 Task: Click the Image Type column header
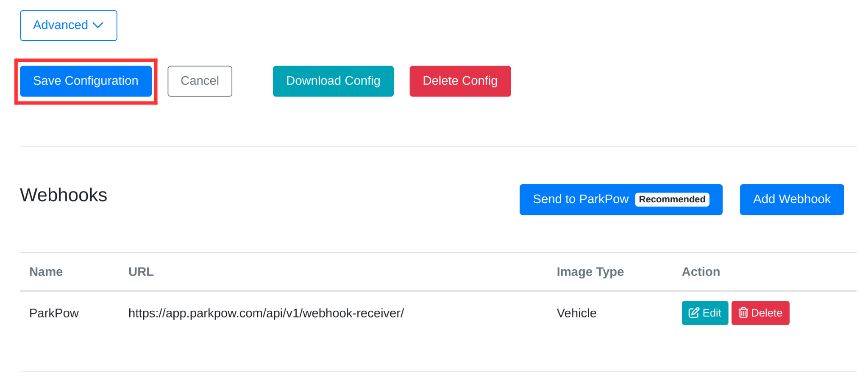click(x=590, y=272)
